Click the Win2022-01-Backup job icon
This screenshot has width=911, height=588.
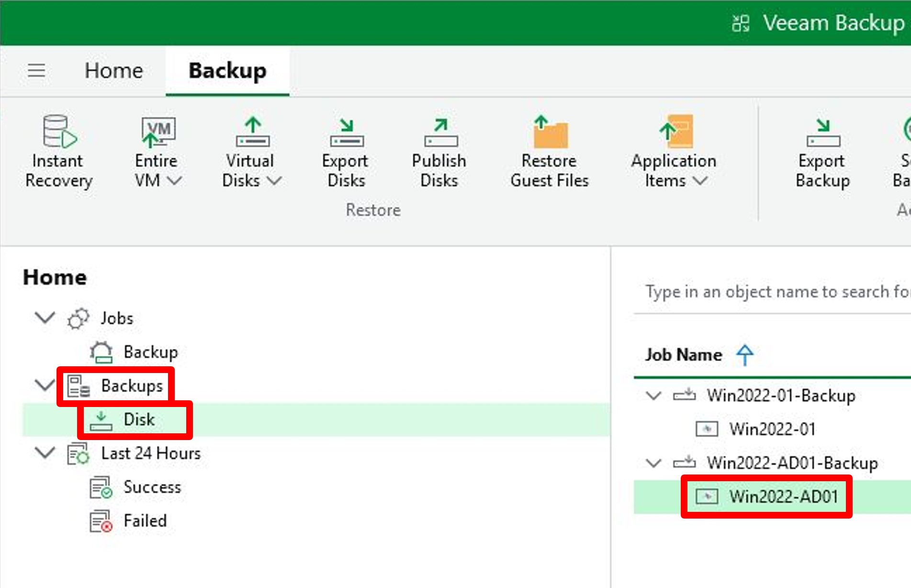click(x=685, y=395)
